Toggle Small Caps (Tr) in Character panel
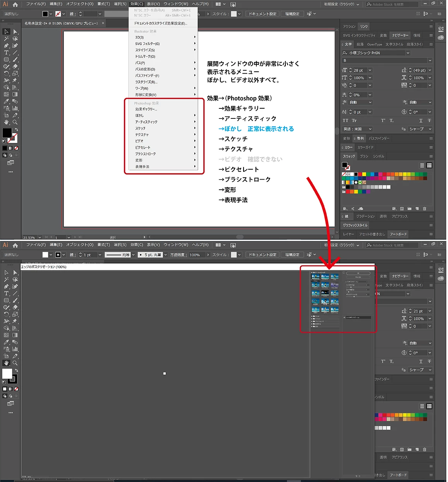 [x=354, y=121]
